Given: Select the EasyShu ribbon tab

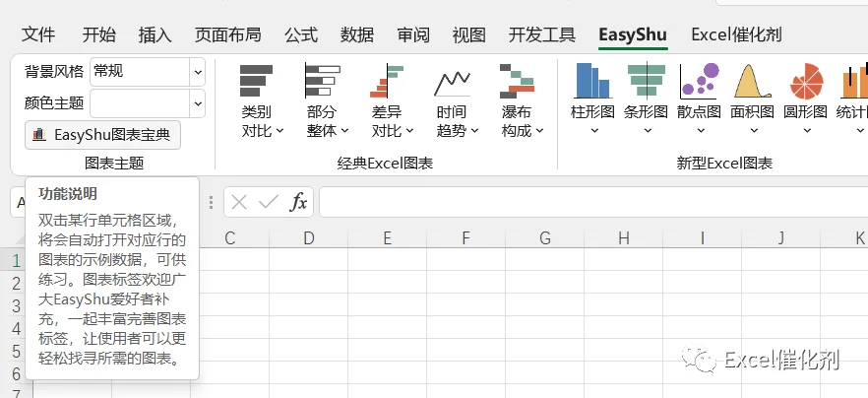Looking at the screenshot, I should 633,34.
